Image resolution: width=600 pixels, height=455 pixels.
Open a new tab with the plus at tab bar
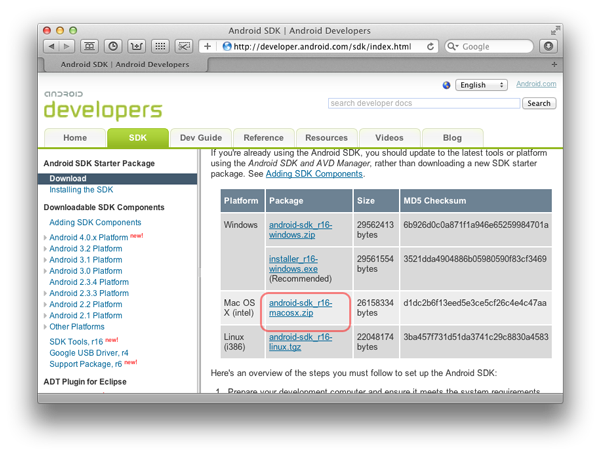(x=554, y=64)
